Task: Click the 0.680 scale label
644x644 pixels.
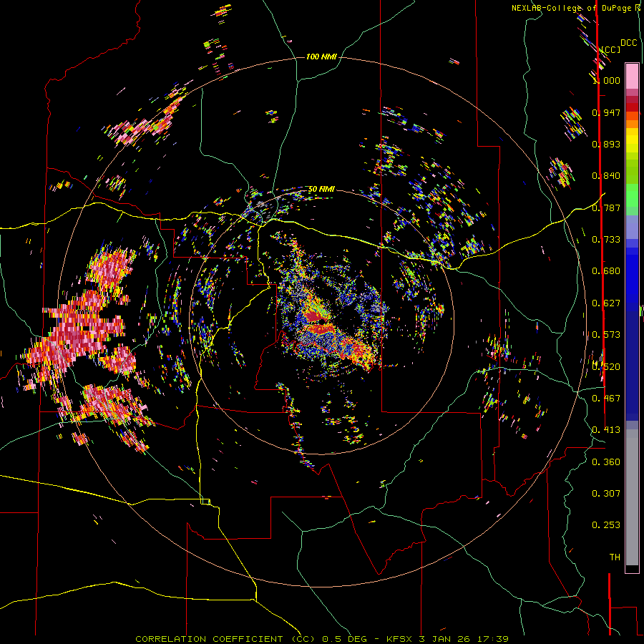Action: point(606,271)
